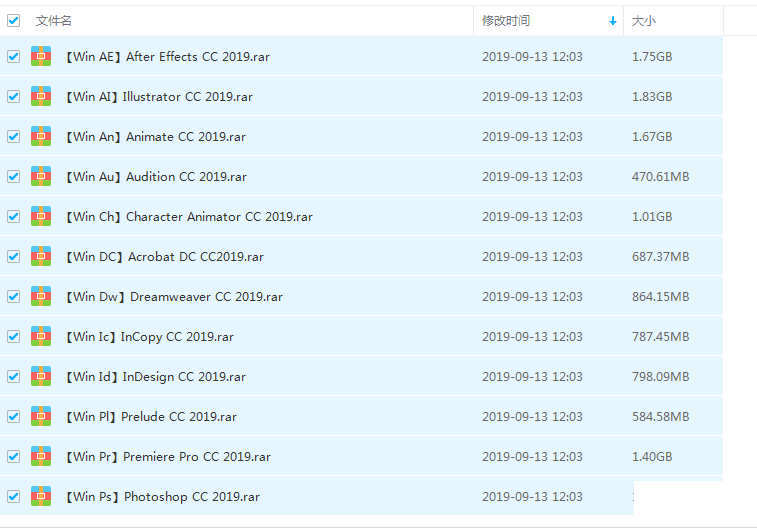Open file 【Win DC】Acrobat DC CC2019.rar
Screen dimensions: 757x532
pos(165,256)
